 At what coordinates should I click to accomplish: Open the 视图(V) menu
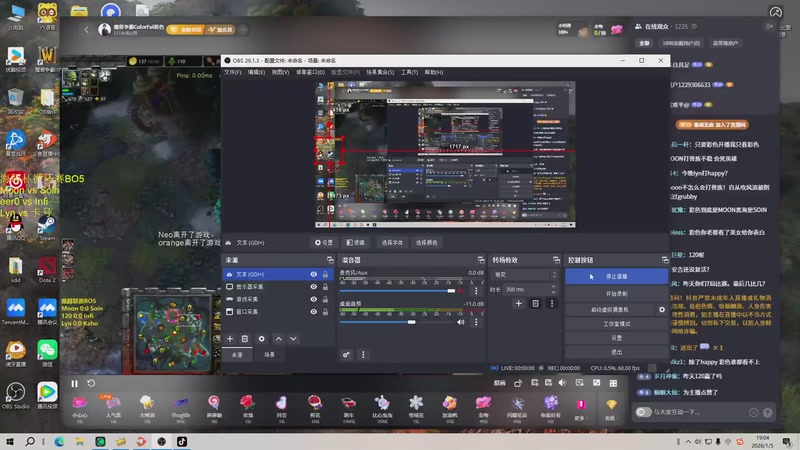[x=280, y=72]
